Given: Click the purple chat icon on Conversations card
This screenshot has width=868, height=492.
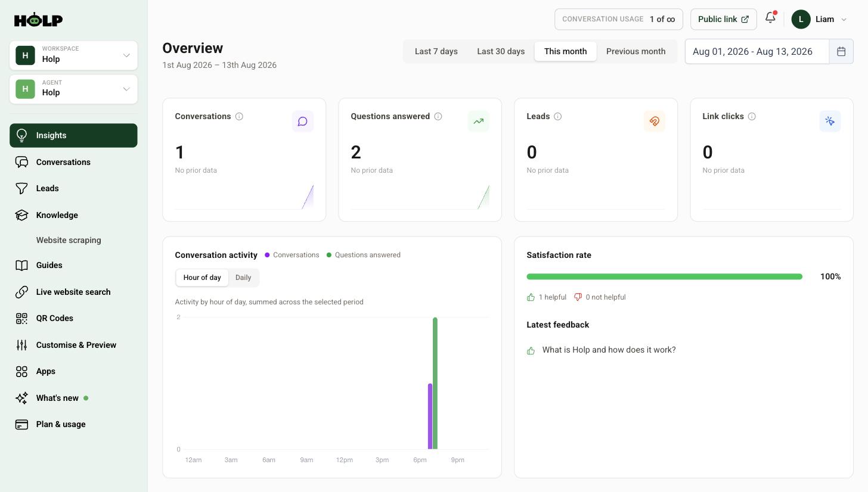Looking at the screenshot, I should (x=303, y=122).
